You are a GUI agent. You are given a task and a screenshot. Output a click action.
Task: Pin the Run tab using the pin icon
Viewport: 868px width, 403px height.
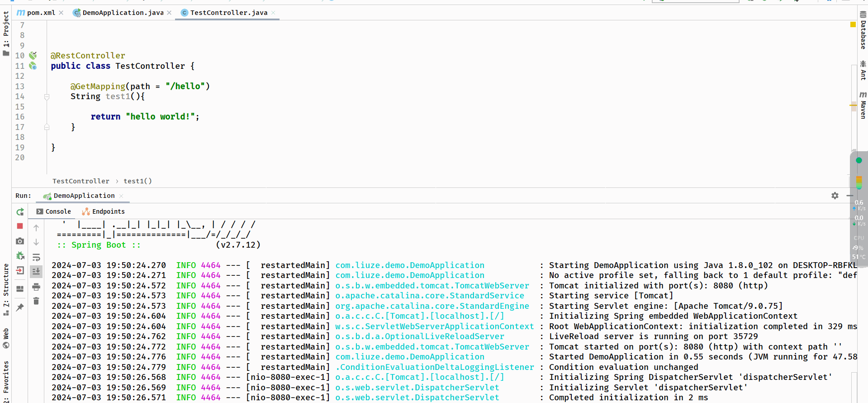(x=20, y=307)
